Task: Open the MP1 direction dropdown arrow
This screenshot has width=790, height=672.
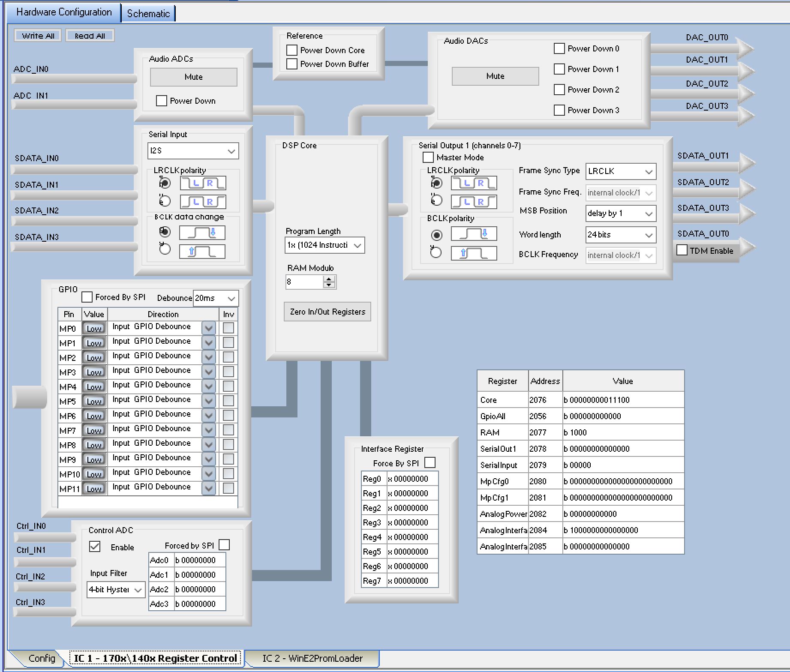Action: pos(209,343)
